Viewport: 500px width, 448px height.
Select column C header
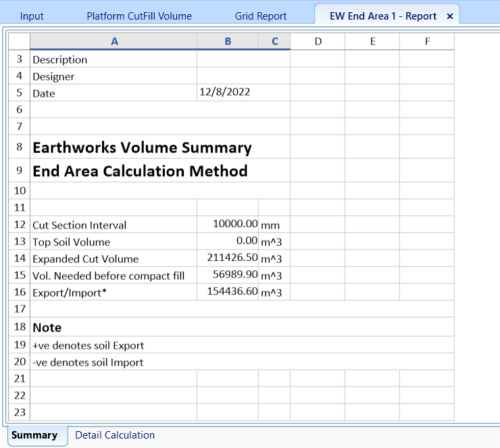274,41
